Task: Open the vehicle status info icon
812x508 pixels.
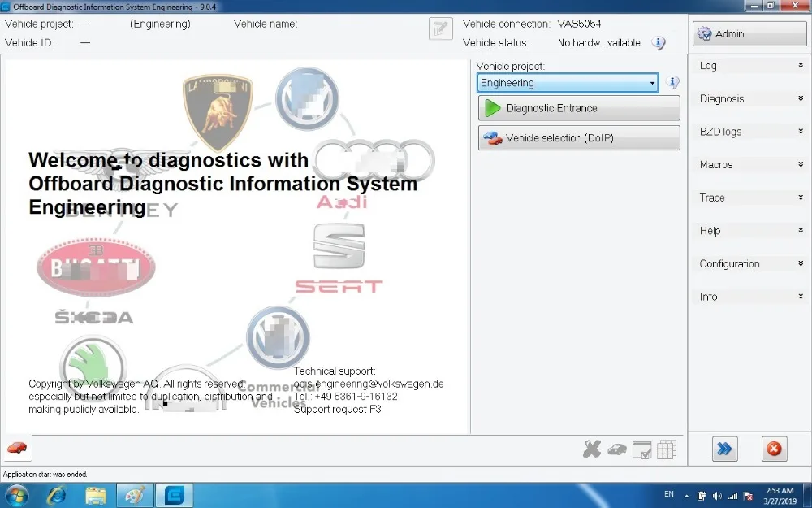Action: pyautogui.click(x=659, y=43)
